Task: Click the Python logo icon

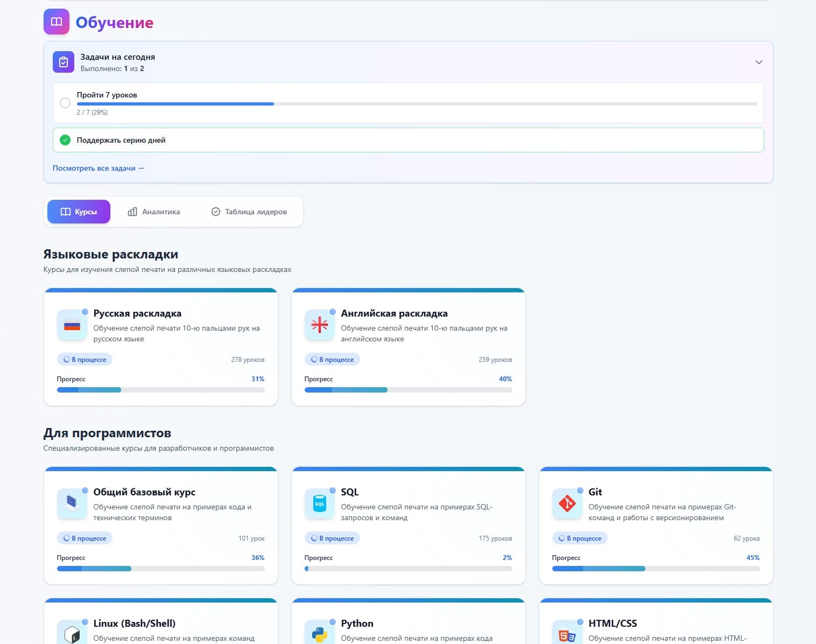Action: (x=320, y=634)
